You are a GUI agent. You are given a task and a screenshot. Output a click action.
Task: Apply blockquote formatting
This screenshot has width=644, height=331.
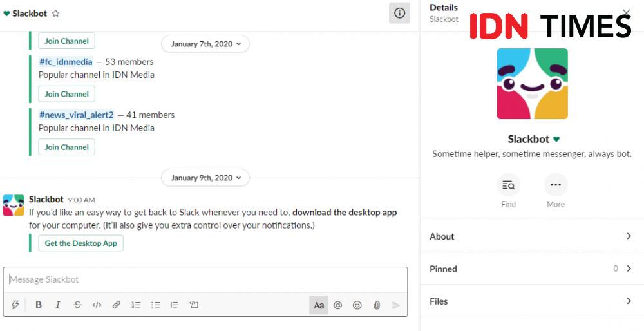[x=175, y=305]
